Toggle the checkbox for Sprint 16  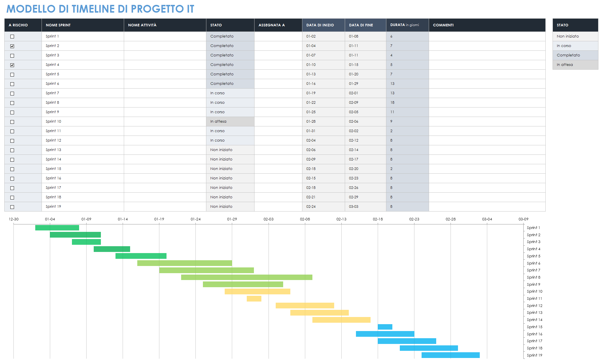12,178
